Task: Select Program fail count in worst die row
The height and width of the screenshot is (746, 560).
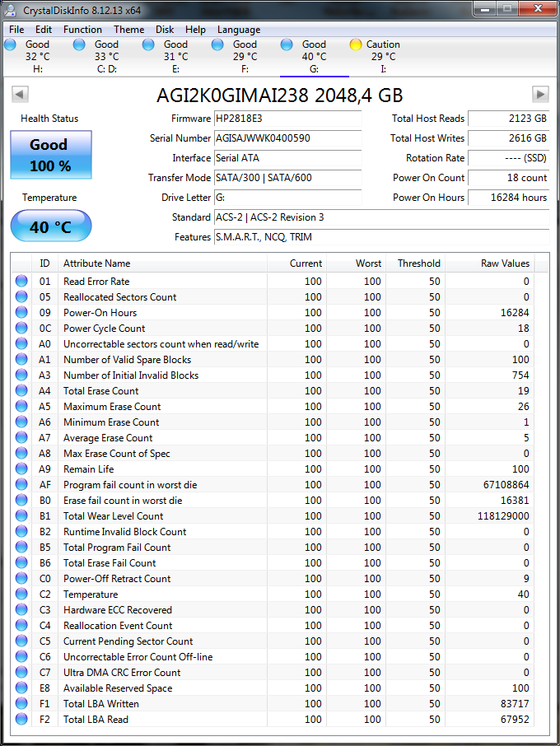Action: (273, 485)
